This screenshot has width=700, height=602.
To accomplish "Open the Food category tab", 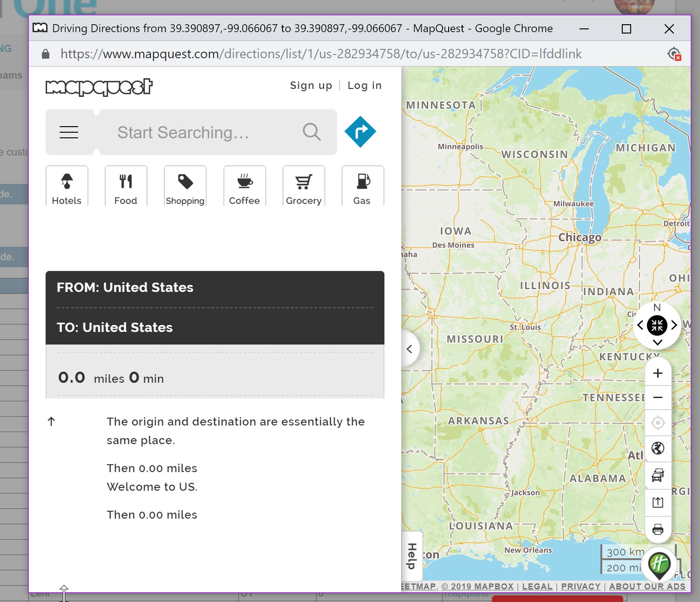I will click(x=126, y=186).
